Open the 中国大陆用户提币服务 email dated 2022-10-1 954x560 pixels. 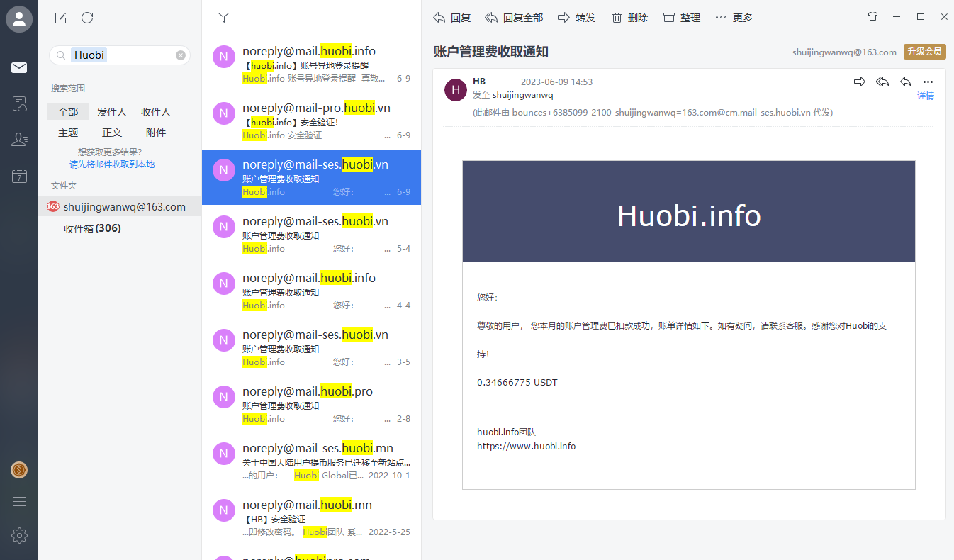pos(311,461)
